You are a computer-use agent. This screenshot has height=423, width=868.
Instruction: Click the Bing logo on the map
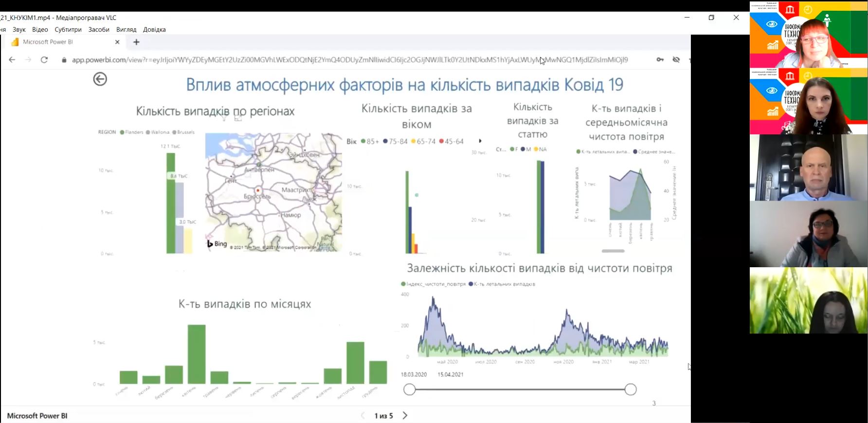217,243
